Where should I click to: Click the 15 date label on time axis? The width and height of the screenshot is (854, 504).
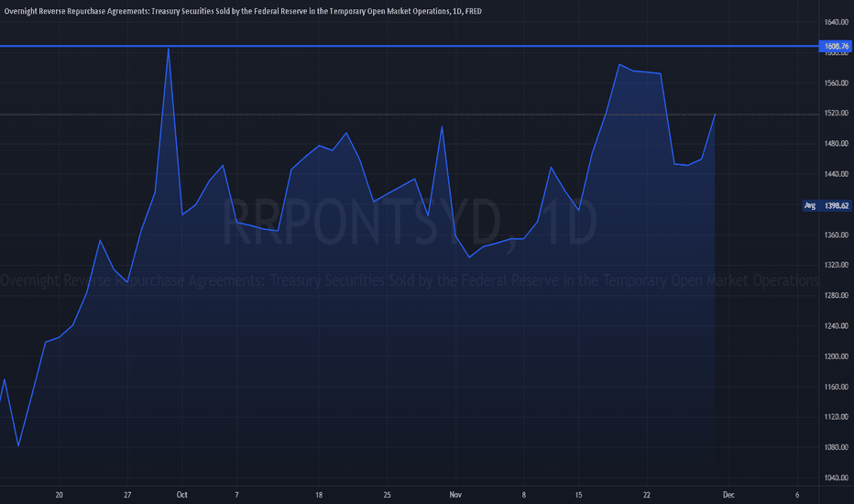578,495
